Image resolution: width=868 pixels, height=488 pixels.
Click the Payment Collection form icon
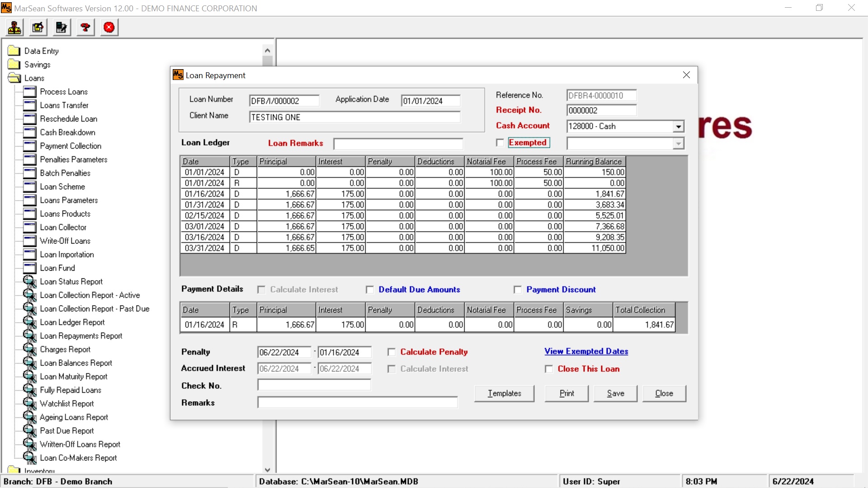point(30,146)
